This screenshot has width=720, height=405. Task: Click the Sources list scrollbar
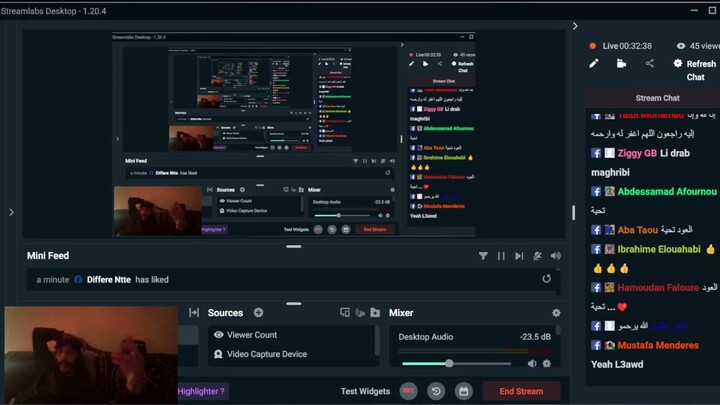point(377,340)
